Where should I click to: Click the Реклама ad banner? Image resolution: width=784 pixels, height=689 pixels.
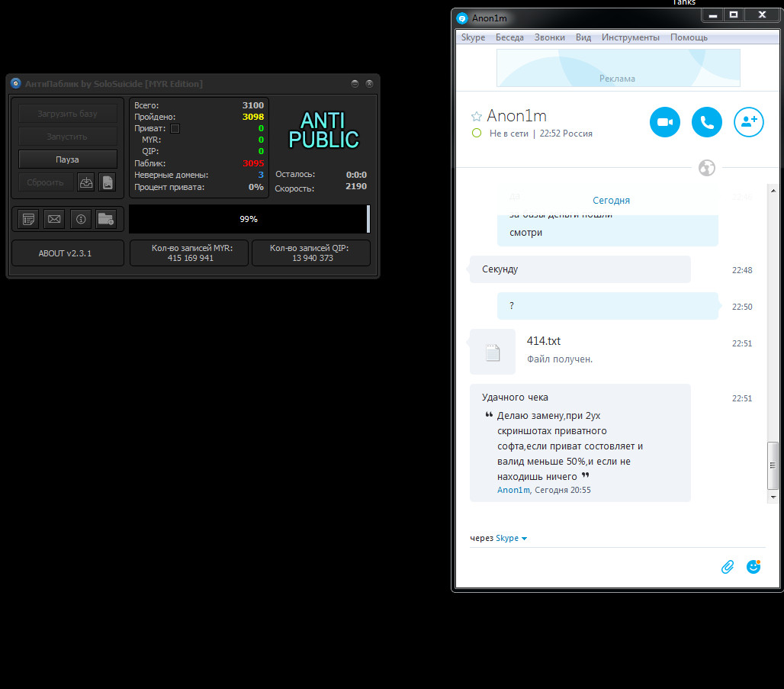pos(618,68)
